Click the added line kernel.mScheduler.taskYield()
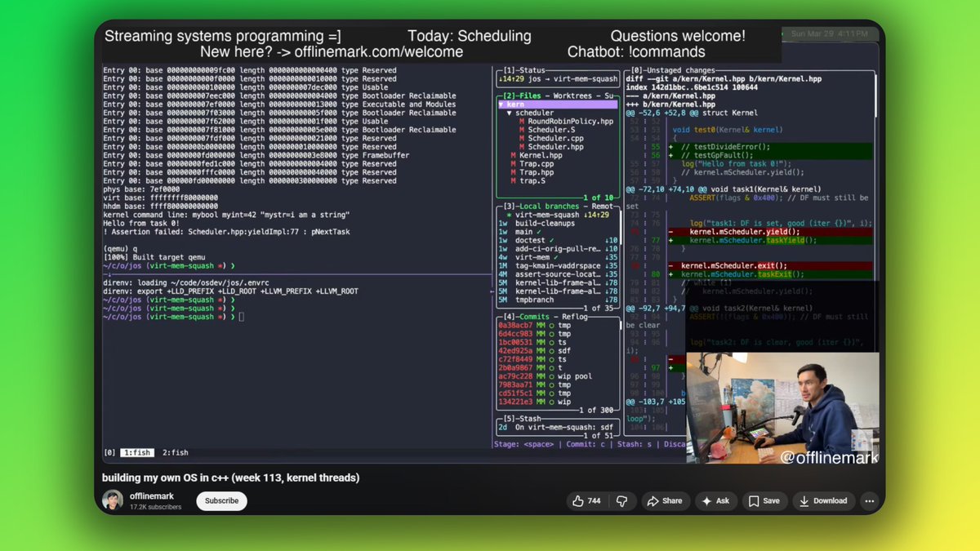The image size is (980, 551). tap(770, 241)
